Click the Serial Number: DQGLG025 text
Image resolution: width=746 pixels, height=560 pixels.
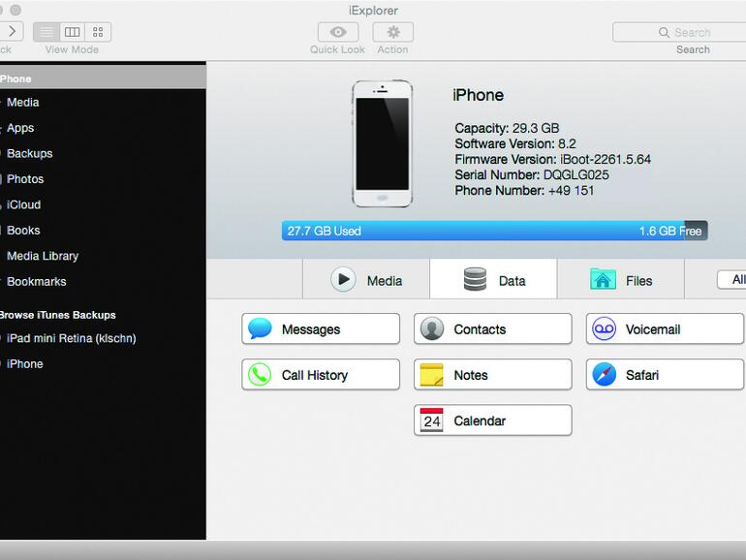[x=532, y=175]
